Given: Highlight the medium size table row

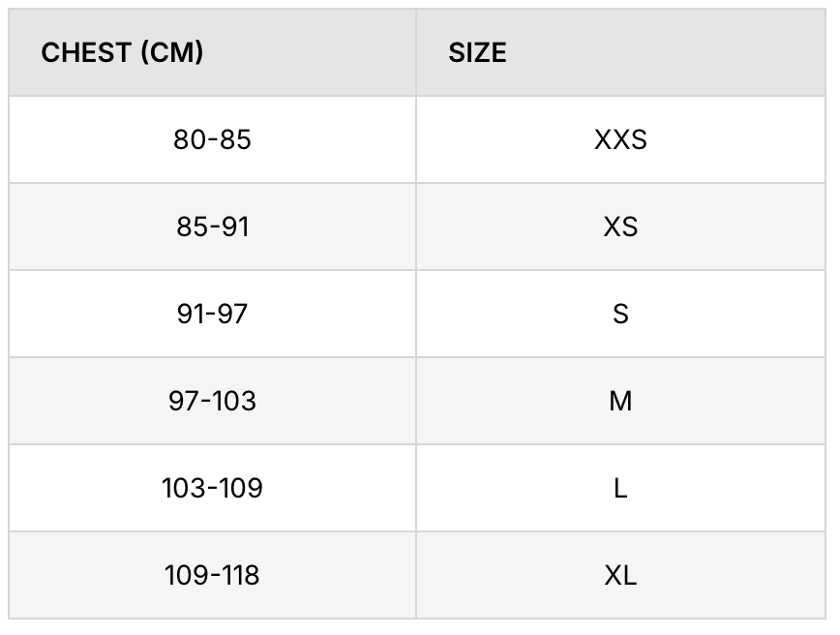Looking at the screenshot, I should pyautogui.click(x=416, y=402).
